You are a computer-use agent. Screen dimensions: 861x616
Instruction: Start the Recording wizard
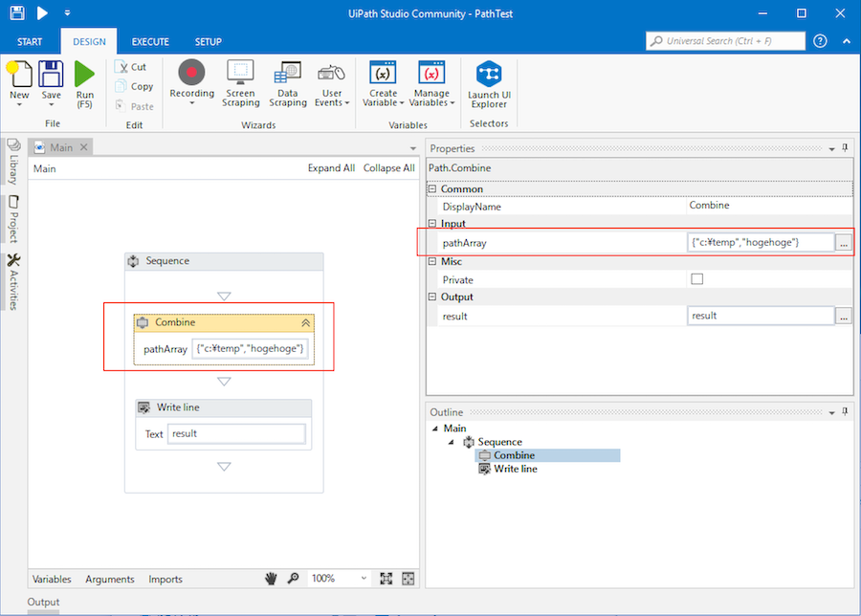(191, 82)
